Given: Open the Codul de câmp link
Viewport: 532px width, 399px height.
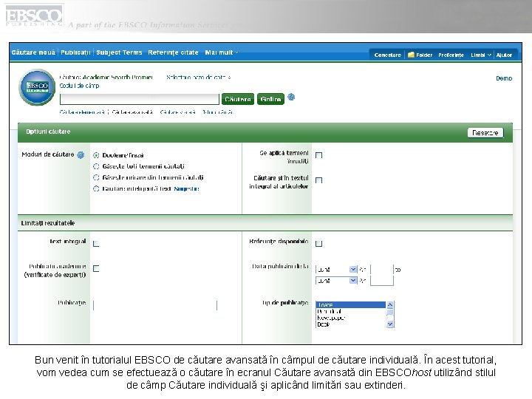Looking at the screenshot, I should 79,86.
